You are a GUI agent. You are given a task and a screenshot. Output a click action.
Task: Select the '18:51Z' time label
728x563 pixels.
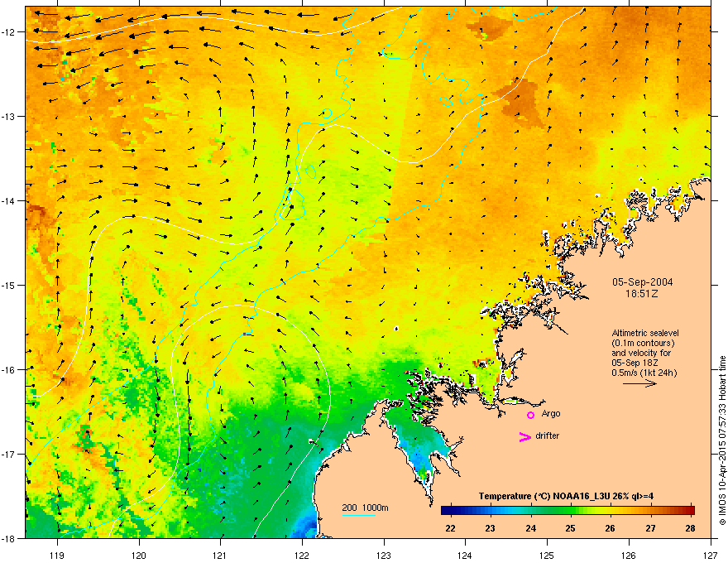point(642,294)
